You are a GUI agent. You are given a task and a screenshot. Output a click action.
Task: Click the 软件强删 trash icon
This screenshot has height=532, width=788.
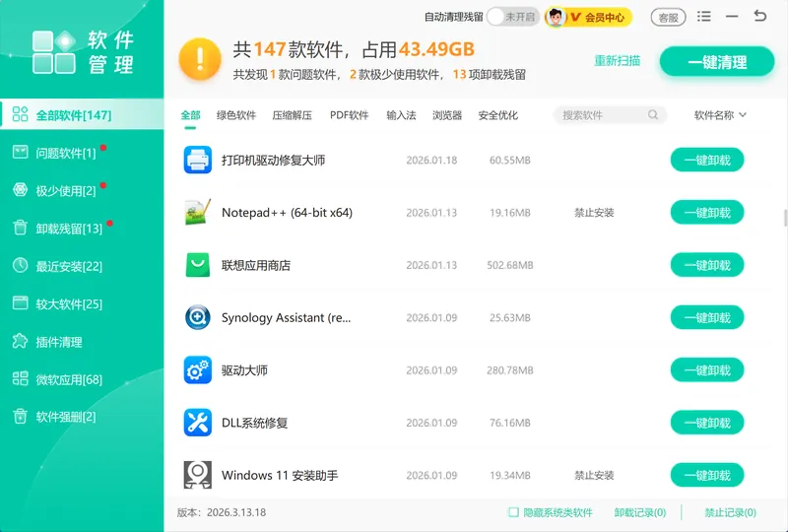(20, 417)
